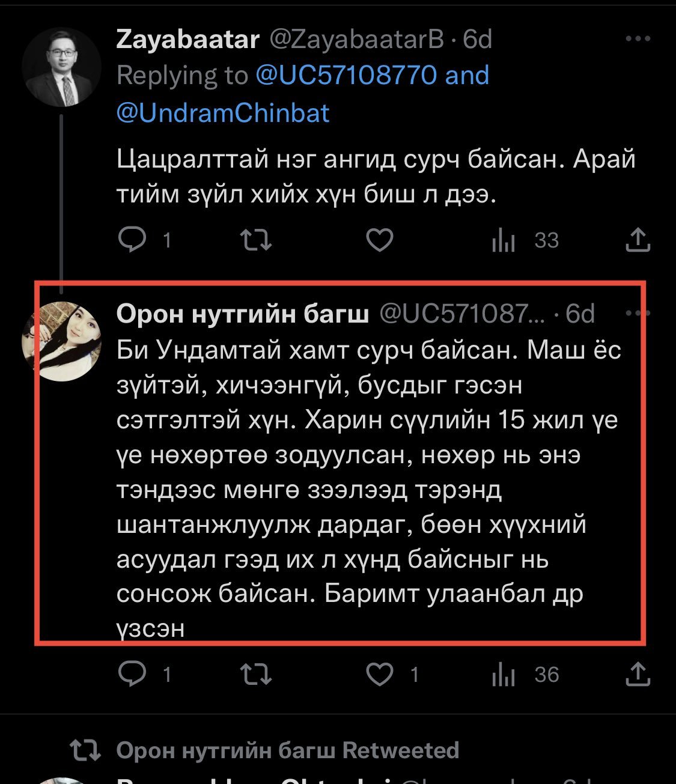Open Zayabaatar's profile picture
This screenshot has width=676, height=784.
61,67
